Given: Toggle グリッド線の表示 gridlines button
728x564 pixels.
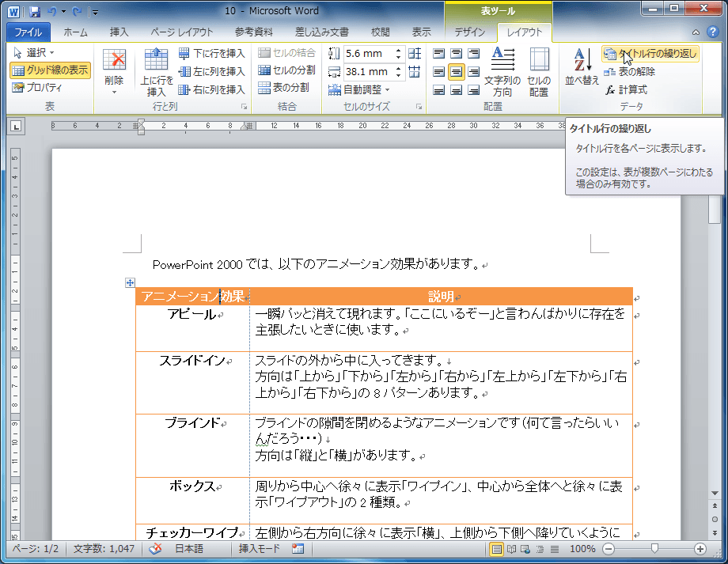Looking at the screenshot, I should [x=50, y=70].
